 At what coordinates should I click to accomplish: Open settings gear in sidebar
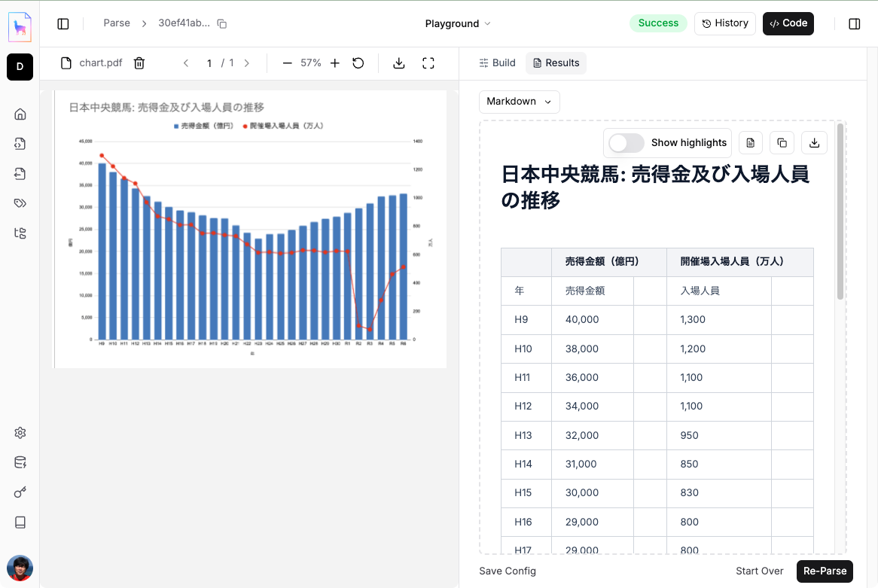20,433
